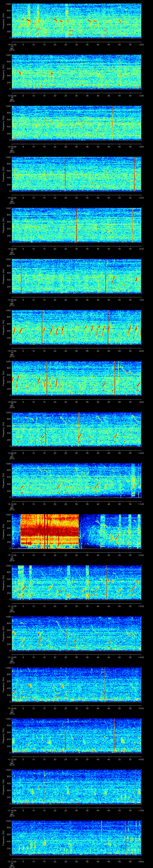Select the spectrogram panel starting at 13:02:00
Viewport: 153px width, 868px height.
click(x=77, y=72)
